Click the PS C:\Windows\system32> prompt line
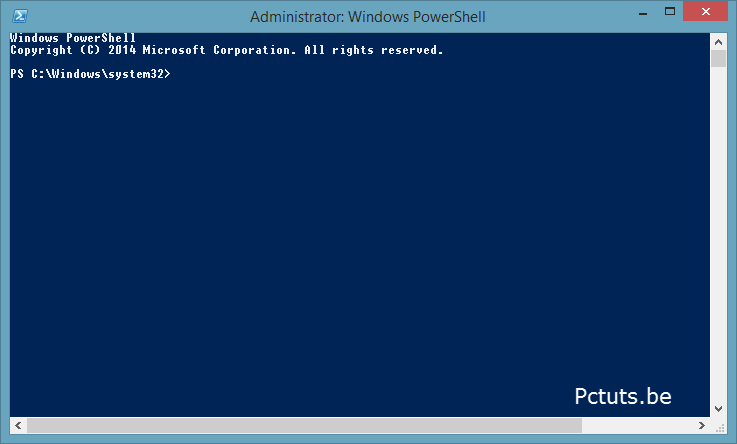The width and height of the screenshot is (737, 444). click(x=90, y=75)
